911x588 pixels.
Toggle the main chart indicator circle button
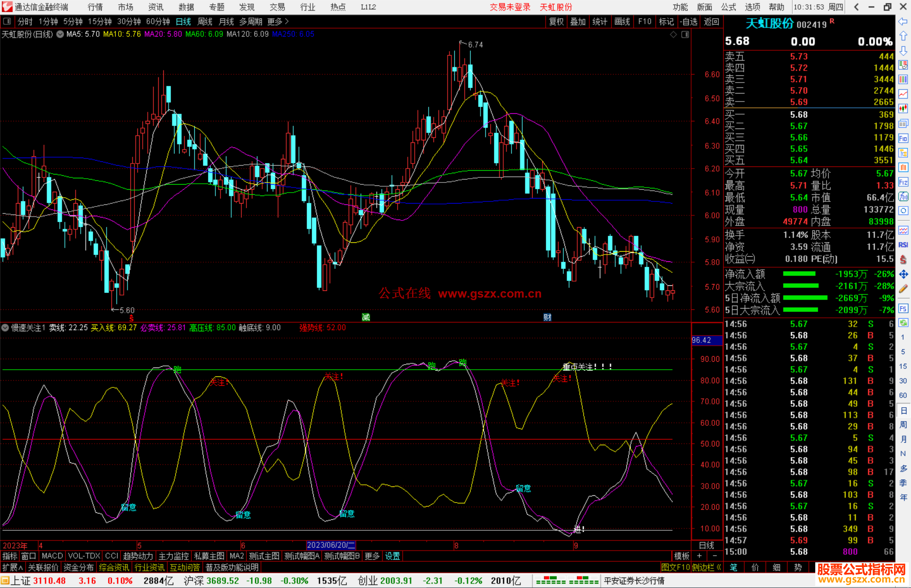click(60, 34)
